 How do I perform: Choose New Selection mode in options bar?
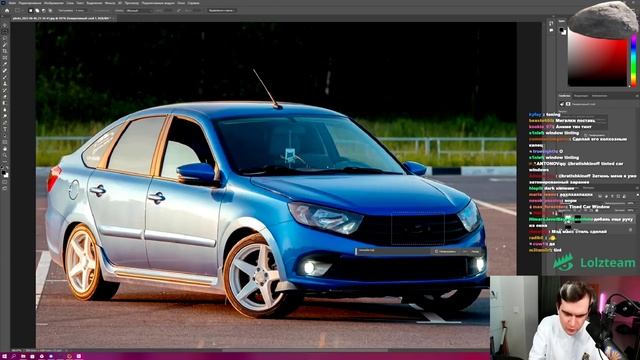(31, 11)
